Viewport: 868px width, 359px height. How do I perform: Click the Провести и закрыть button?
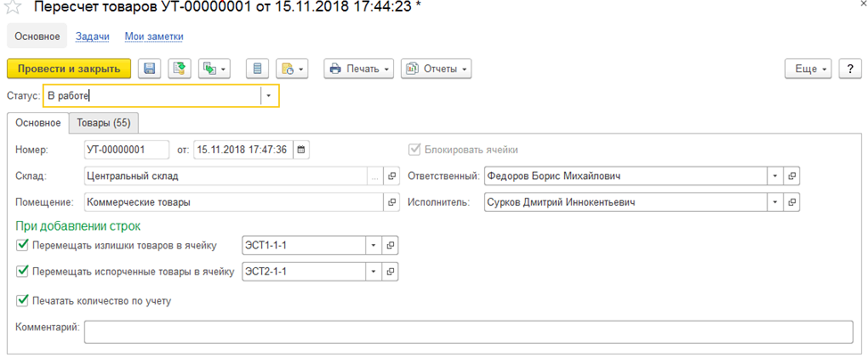click(69, 69)
